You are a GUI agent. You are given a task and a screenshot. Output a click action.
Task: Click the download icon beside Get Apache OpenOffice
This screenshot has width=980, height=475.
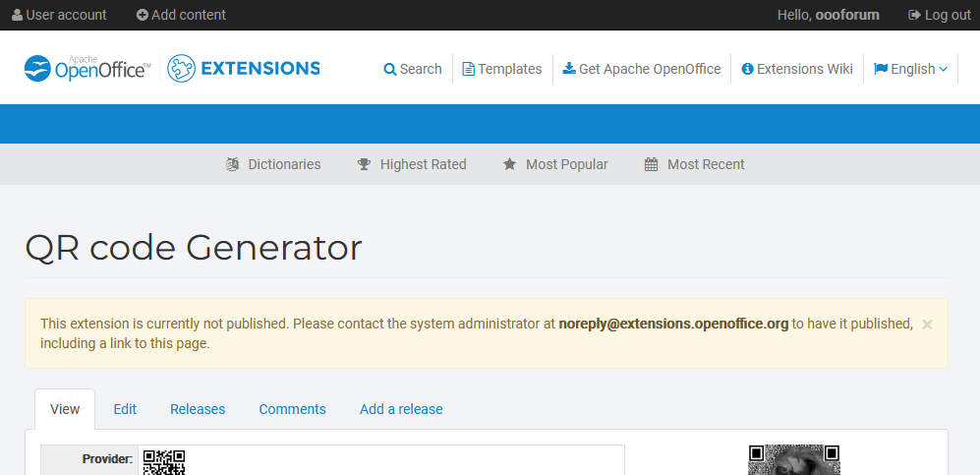[x=569, y=68]
